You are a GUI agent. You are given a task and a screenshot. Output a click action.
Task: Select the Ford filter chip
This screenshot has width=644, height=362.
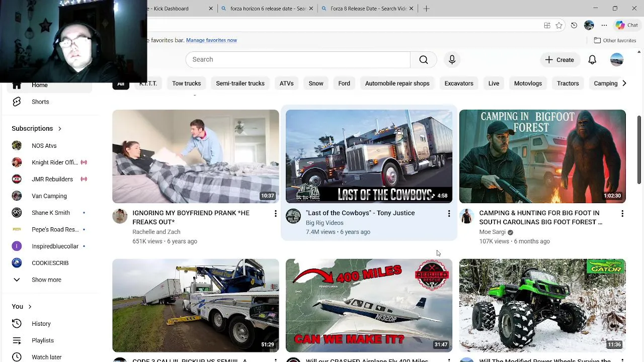coord(344,83)
